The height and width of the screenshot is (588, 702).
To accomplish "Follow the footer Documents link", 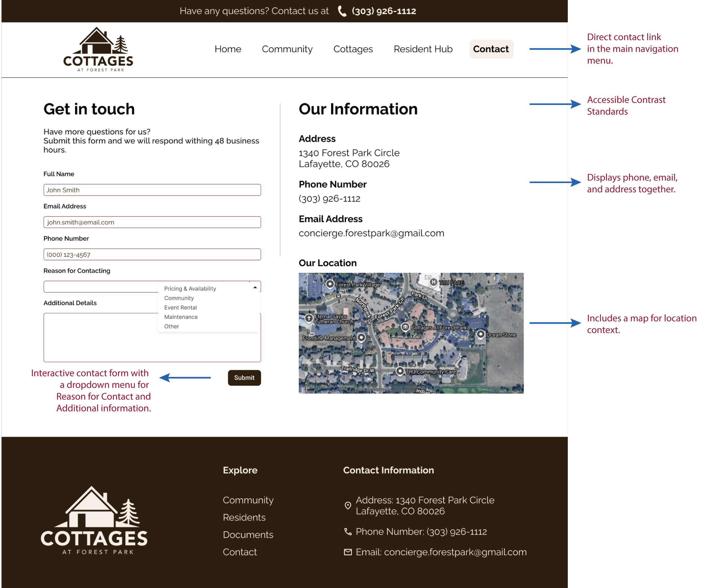I will click(x=248, y=535).
